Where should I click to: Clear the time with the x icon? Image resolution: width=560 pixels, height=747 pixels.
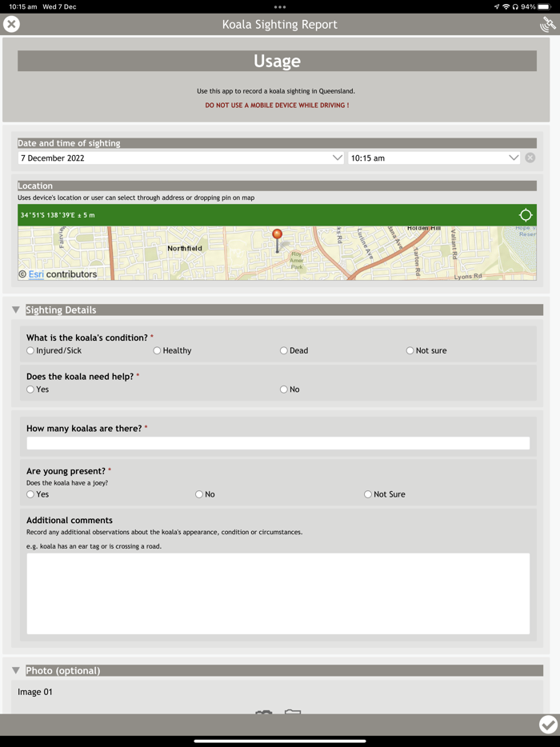point(530,158)
